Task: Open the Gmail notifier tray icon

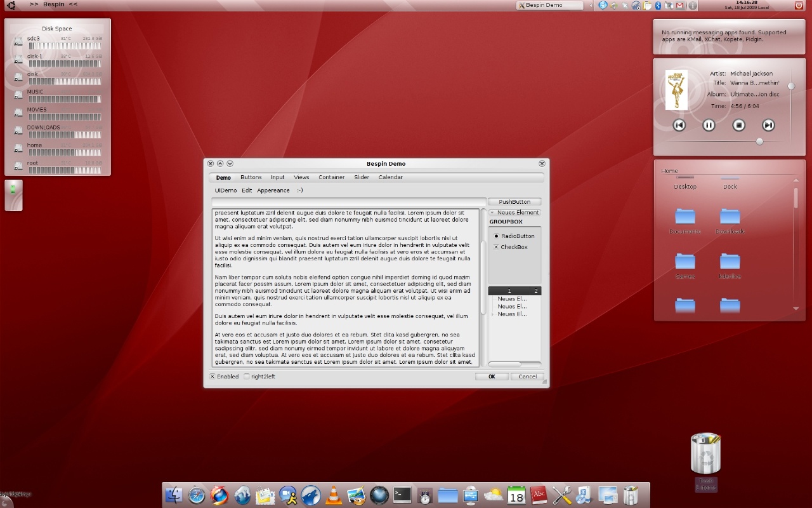Action: pyautogui.click(x=680, y=5)
